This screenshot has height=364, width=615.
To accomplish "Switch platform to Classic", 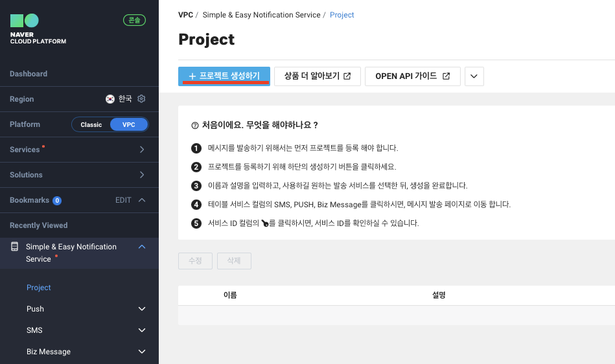I will [91, 124].
